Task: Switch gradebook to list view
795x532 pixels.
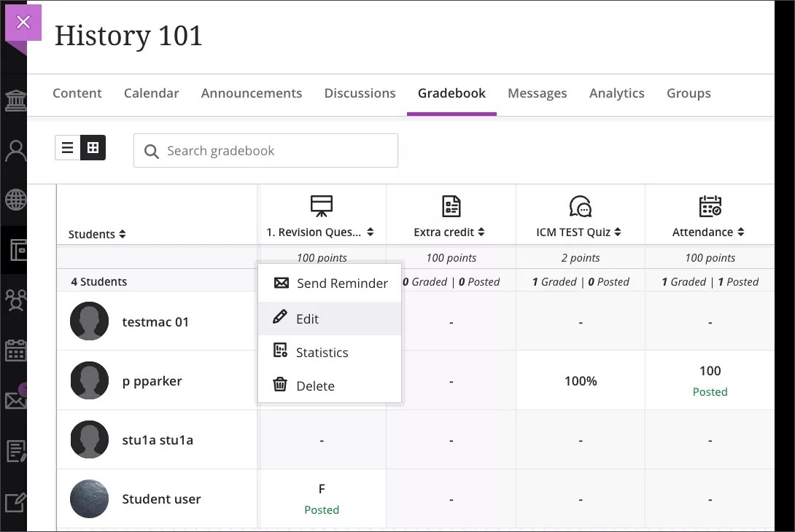Action: coord(68,147)
